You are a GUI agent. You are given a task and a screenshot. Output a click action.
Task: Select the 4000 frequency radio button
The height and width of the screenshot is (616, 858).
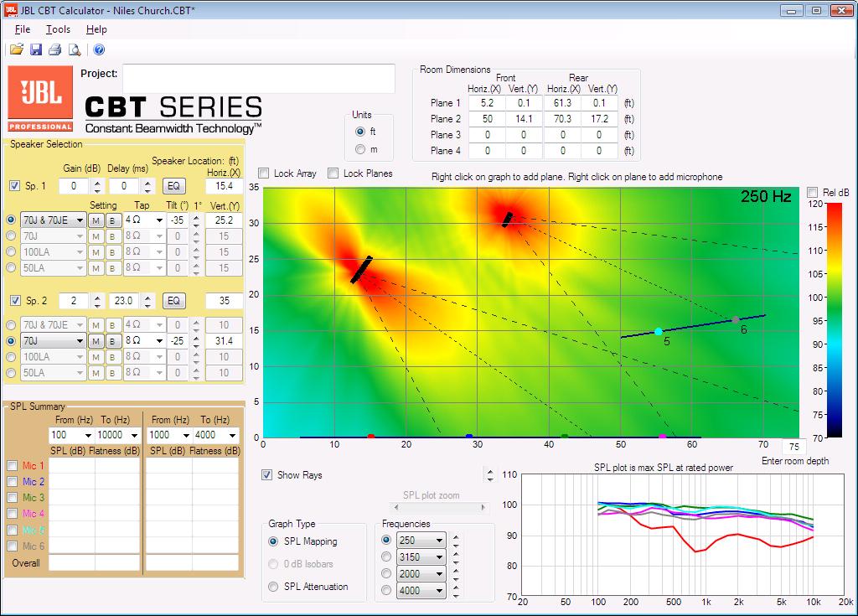pos(386,590)
